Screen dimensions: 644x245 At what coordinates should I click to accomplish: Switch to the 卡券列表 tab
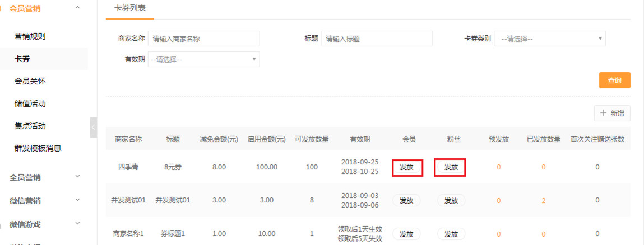(129, 8)
